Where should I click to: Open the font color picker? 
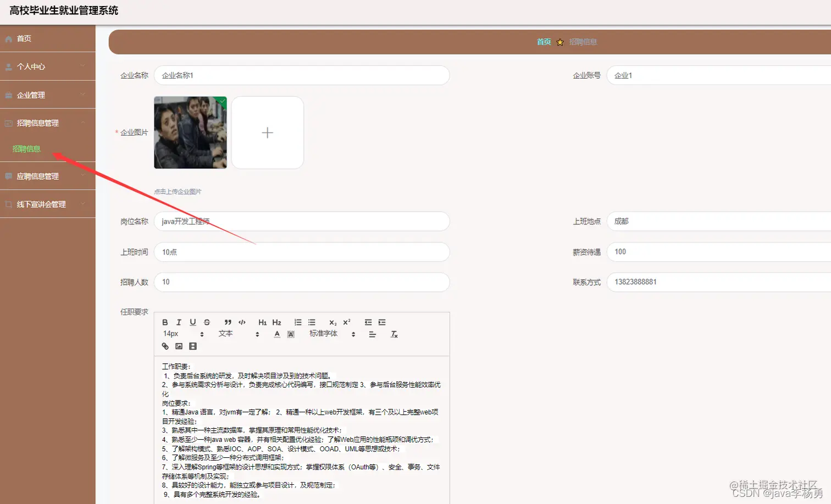(x=277, y=334)
